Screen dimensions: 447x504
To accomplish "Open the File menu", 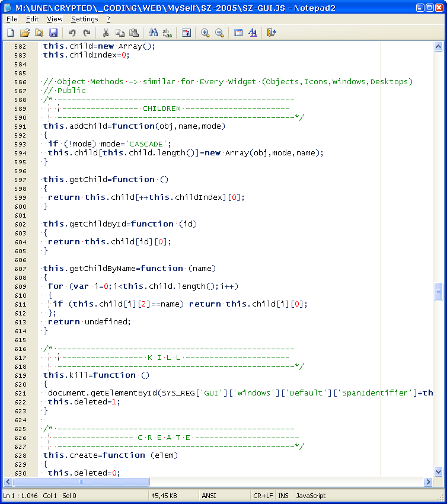I will [12, 20].
